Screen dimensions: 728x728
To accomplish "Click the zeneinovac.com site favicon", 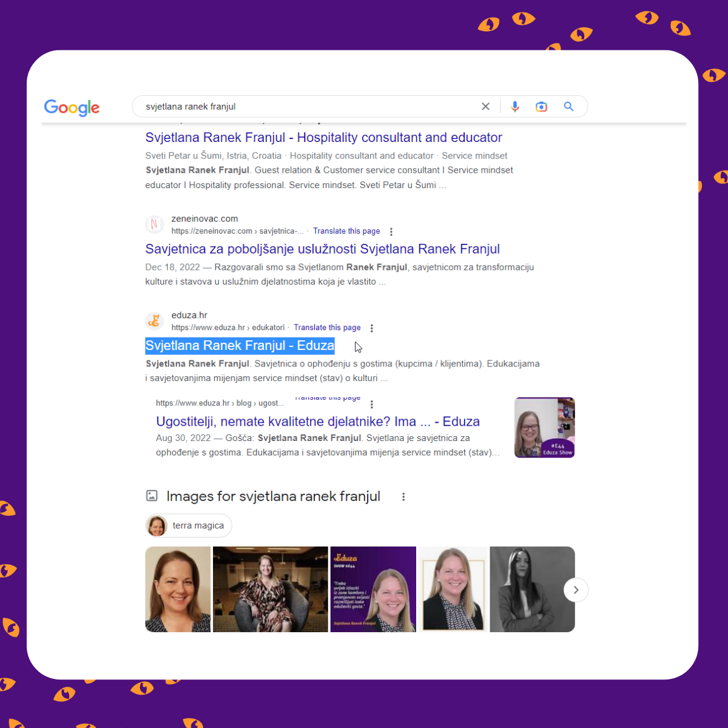I will [x=154, y=224].
